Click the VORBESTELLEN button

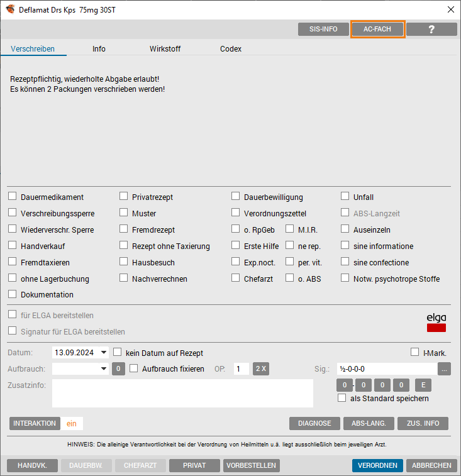[x=252, y=466]
